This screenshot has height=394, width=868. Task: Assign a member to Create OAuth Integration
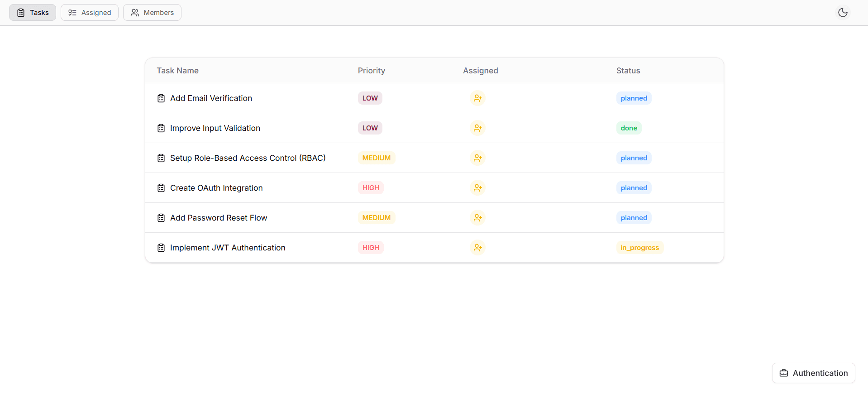(477, 188)
